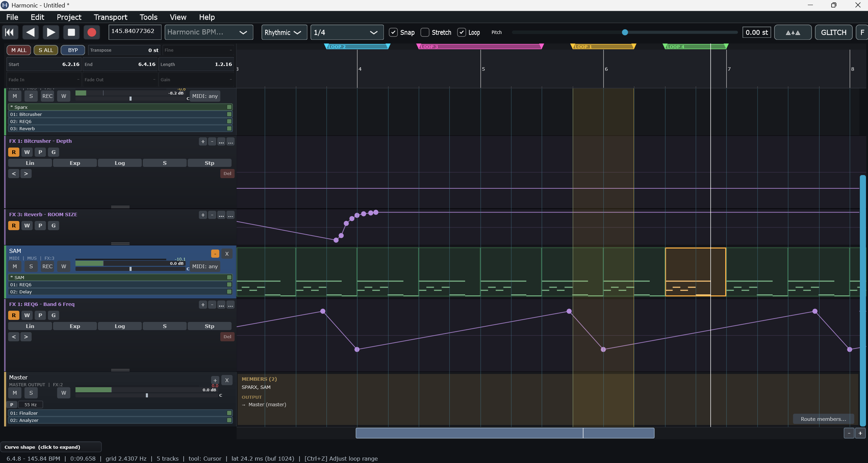This screenshot has height=463, width=868.
Task: Toggle the Sparx instrument enable square
Action: pos(229,107)
